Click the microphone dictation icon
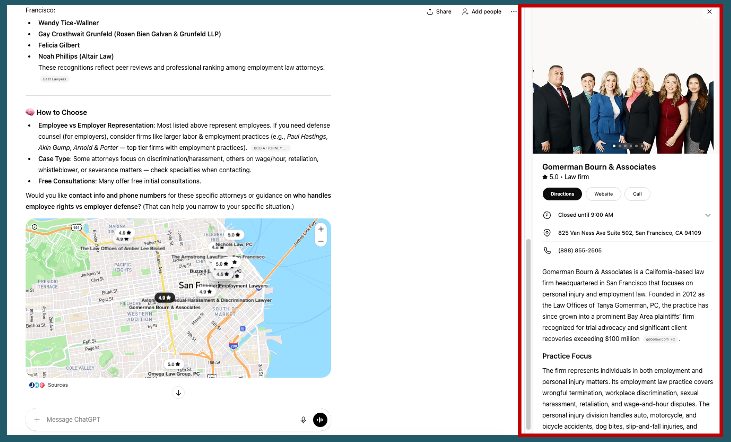The width and height of the screenshot is (731, 442). point(303,420)
